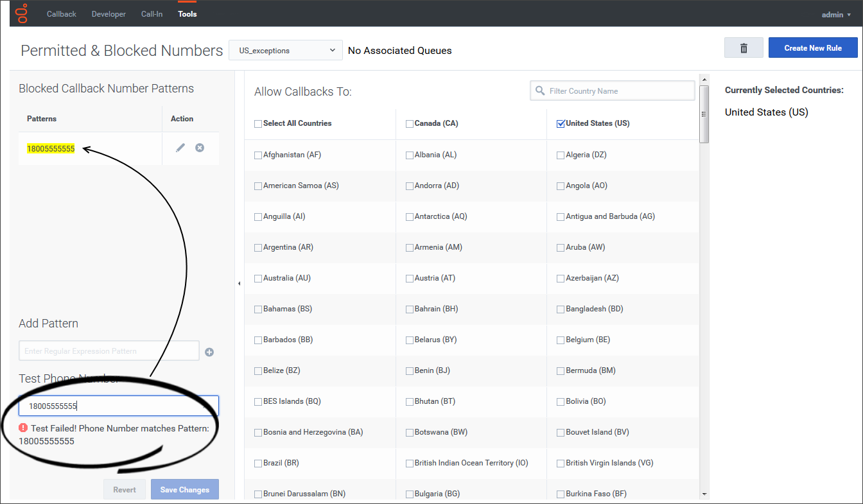Click the orange company logo

(21, 12)
